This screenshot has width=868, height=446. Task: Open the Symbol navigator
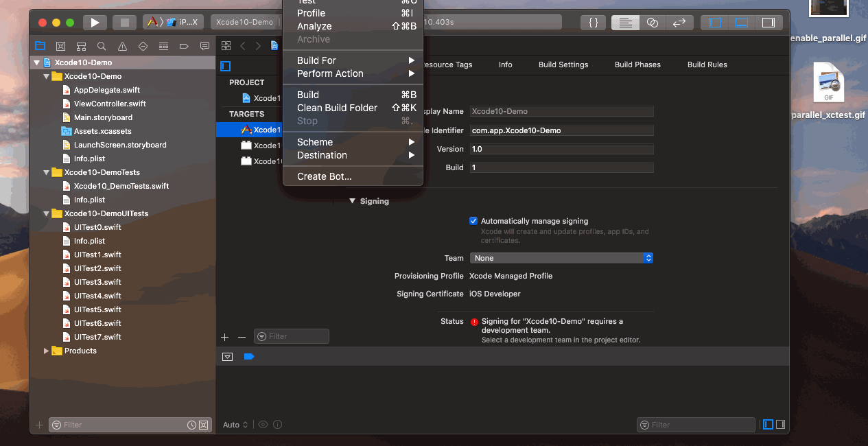pos(81,46)
